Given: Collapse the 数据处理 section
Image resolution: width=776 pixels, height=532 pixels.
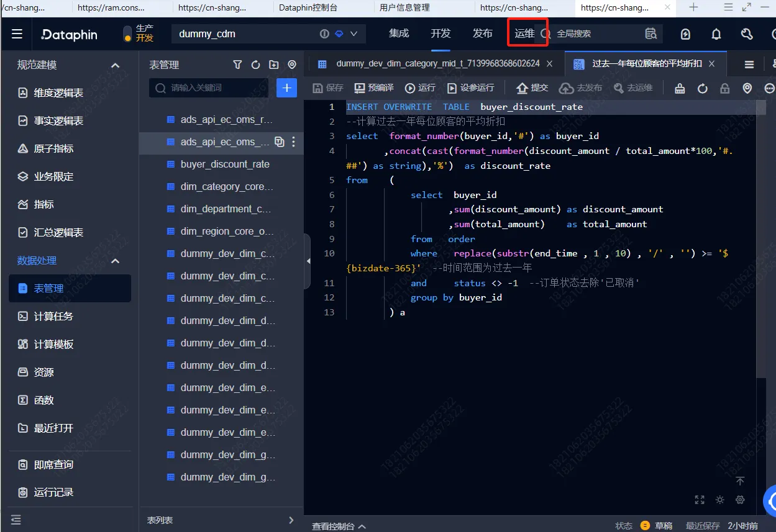Looking at the screenshot, I should pos(115,261).
